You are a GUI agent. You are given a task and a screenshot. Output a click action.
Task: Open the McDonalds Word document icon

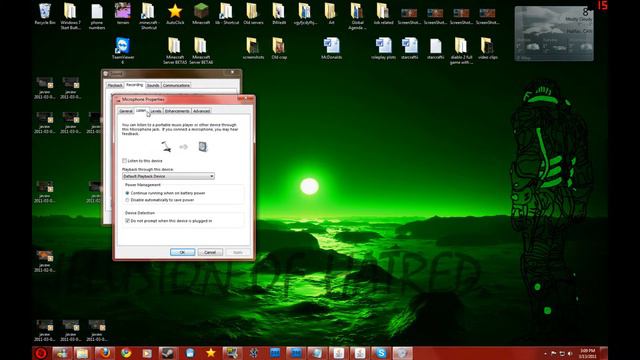[331, 48]
